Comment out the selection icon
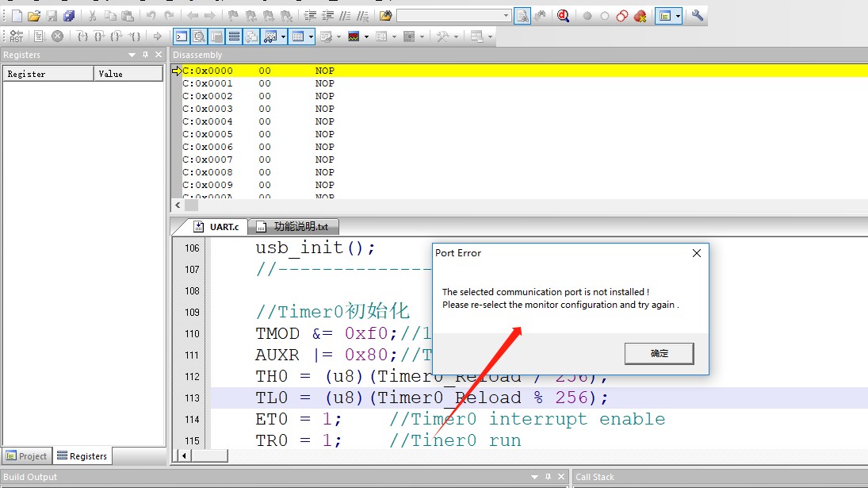Image resolution: width=868 pixels, height=488 pixels. (x=345, y=16)
